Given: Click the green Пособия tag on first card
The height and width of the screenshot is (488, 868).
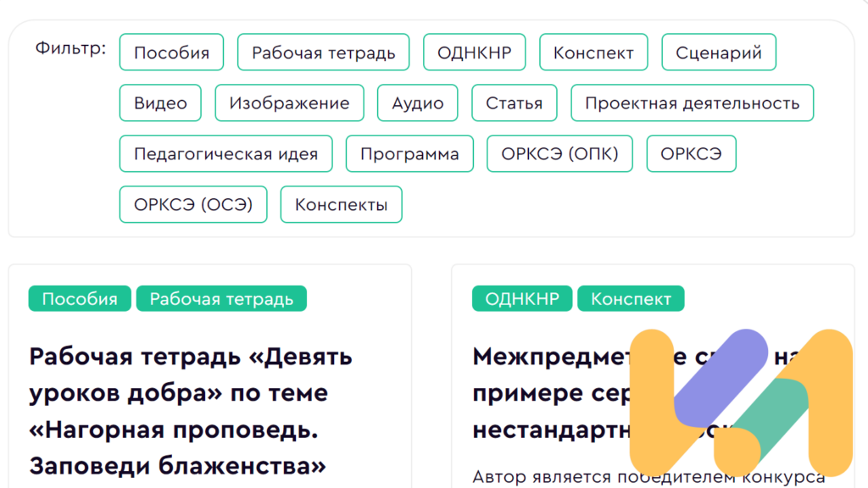Looking at the screenshot, I should click(80, 299).
